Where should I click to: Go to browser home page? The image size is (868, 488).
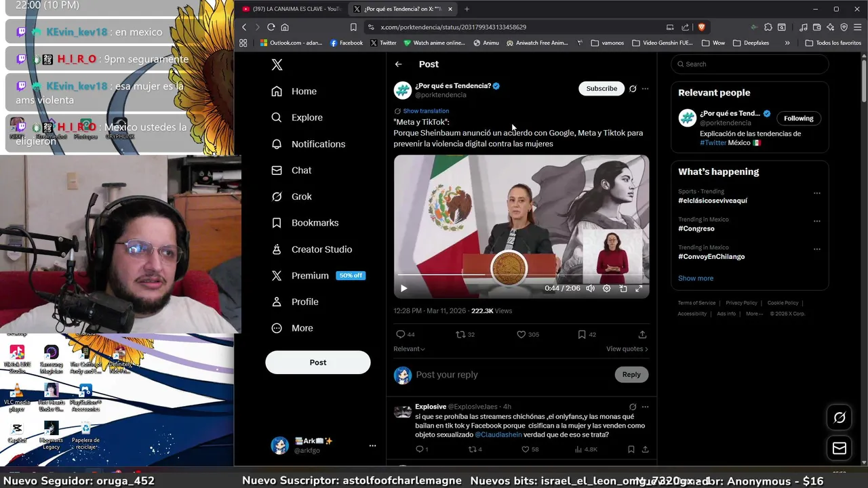285,27
